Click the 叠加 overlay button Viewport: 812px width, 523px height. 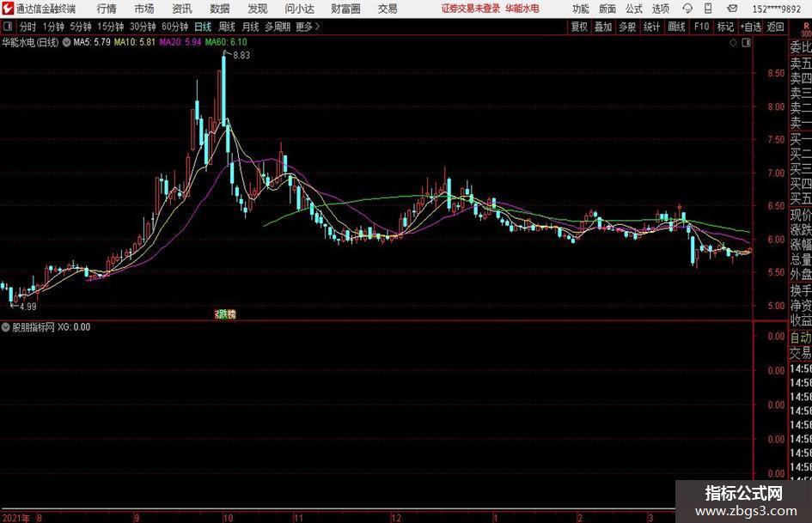(x=603, y=27)
